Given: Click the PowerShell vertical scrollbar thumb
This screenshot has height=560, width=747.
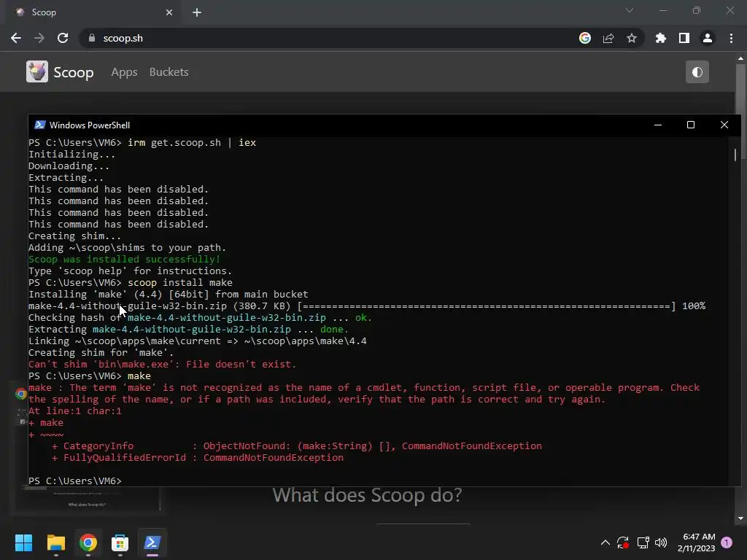Looking at the screenshot, I should click(x=735, y=155).
